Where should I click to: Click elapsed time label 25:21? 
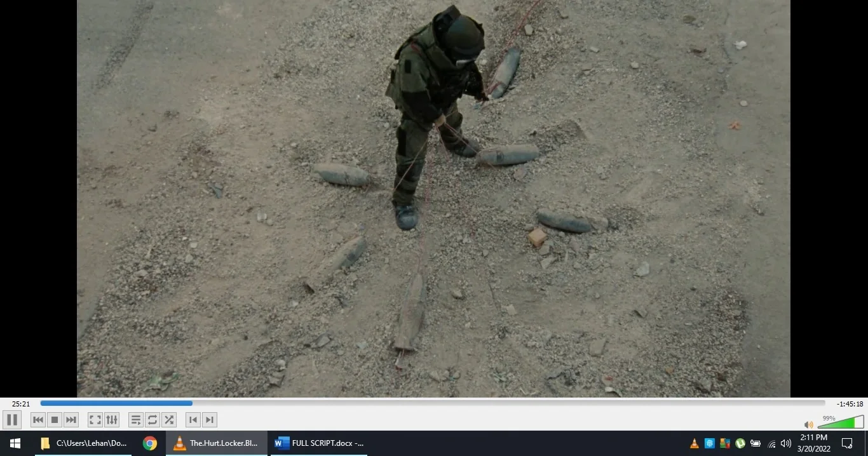click(x=21, y=404)
